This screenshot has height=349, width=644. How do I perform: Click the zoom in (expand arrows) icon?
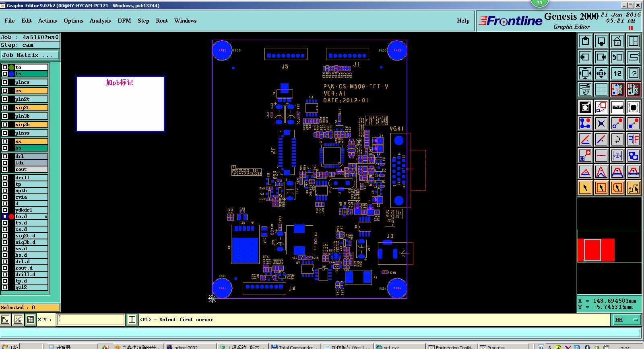point(585,73)
